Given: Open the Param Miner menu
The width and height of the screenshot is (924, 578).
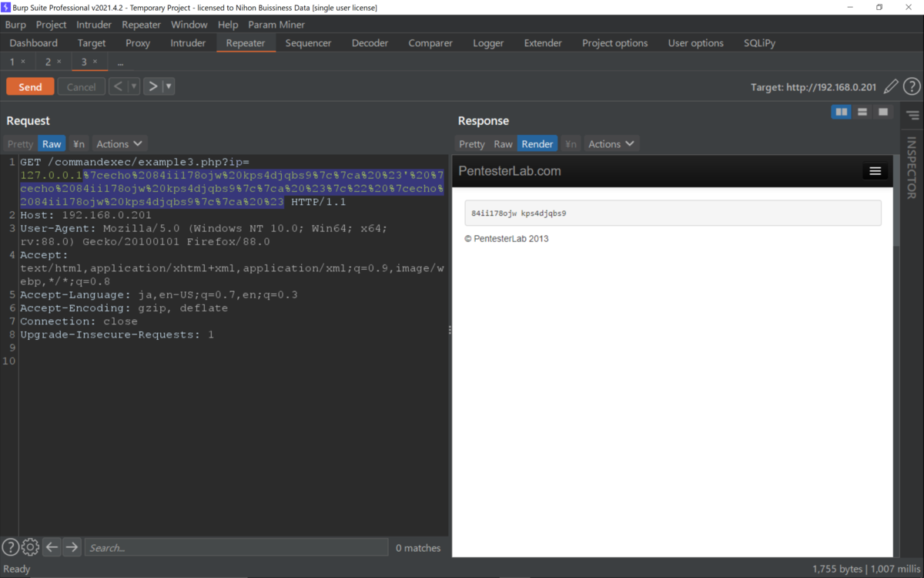Looking at the screenshot, I should click(x=276, y=25).
